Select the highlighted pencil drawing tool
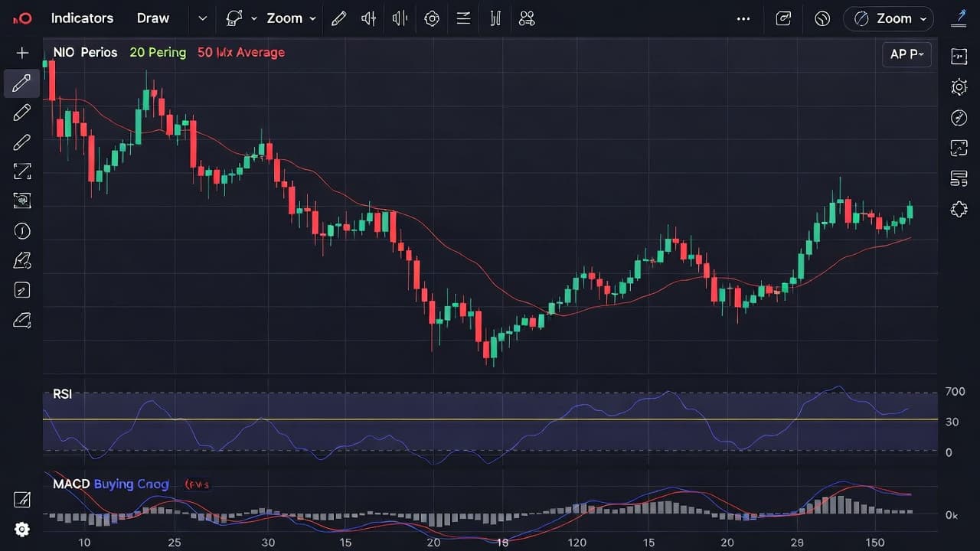The height and width of the screenshot is (551, 980). [x=22, y=83]
